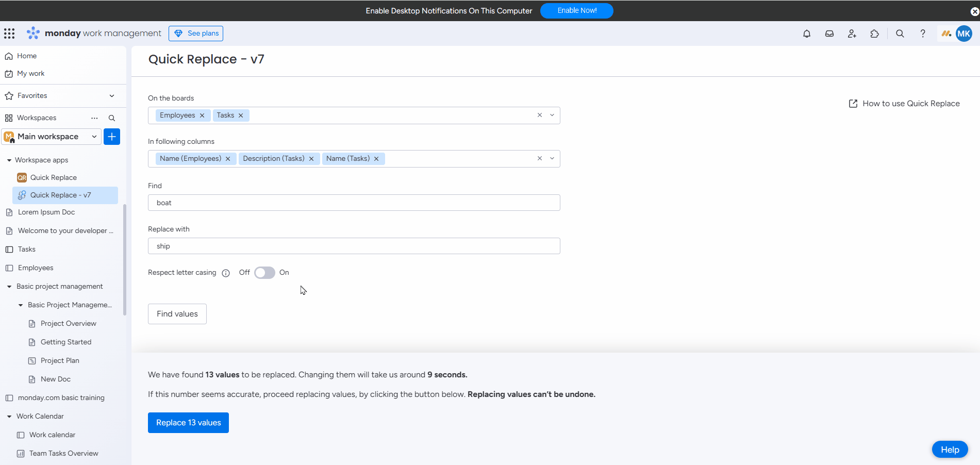Open the Project Overview doc
The width and height of the screenshot is (980, 465).
(69, 324)
